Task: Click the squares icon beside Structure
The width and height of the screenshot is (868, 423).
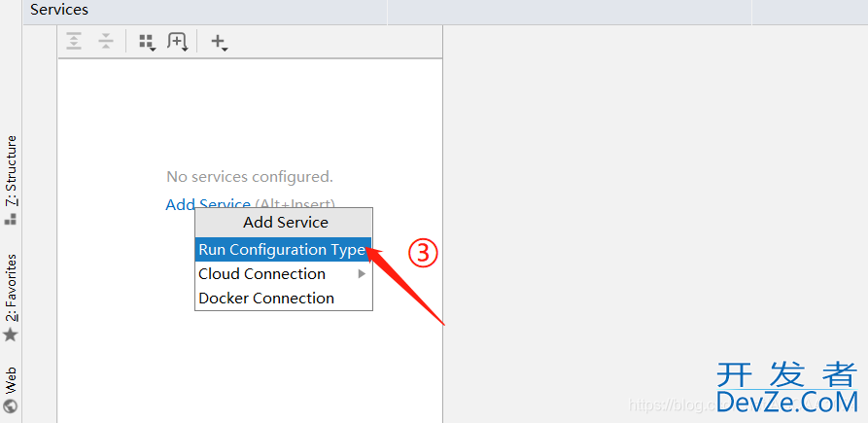Action: click(11, 219)
